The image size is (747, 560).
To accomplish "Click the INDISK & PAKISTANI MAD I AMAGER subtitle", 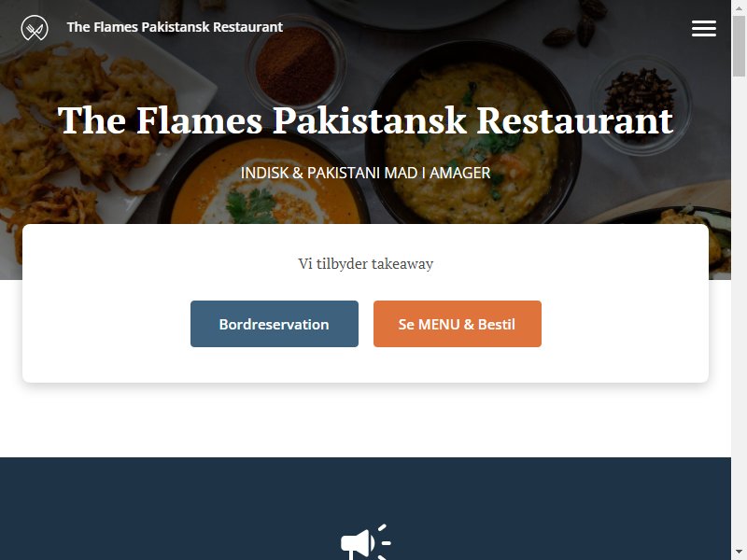I will (365, 173).
